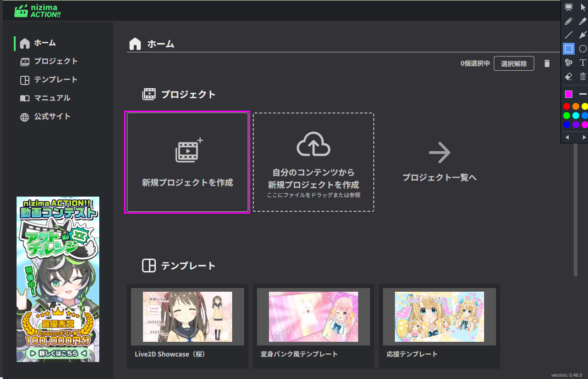Screen dimensions: 588x379
Task: Open プロジェクト in the left sidebar
Action: pos(55,61)
